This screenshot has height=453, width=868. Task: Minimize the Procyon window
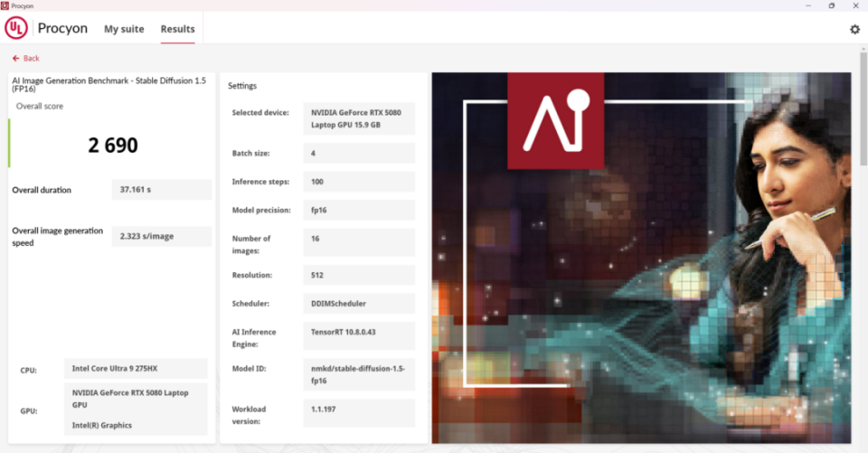tap(808, 5)
